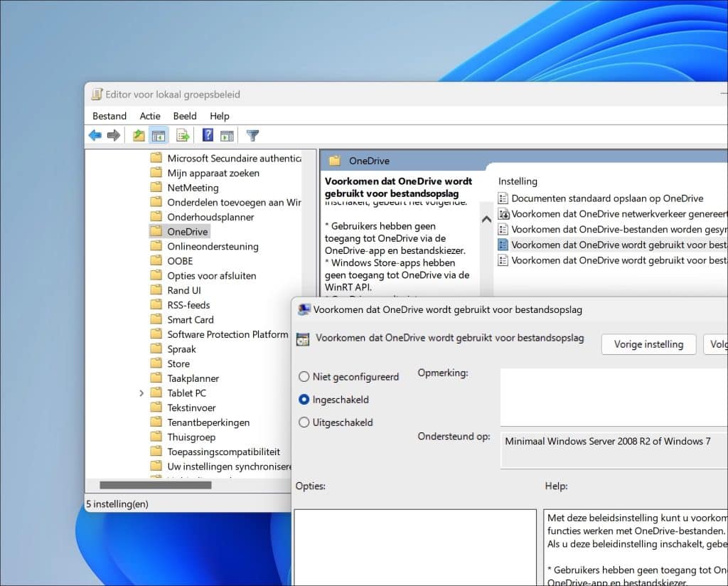Click the Forward arrow toolbar icon
Screen dimensions: 728x586
click(113, 136)
